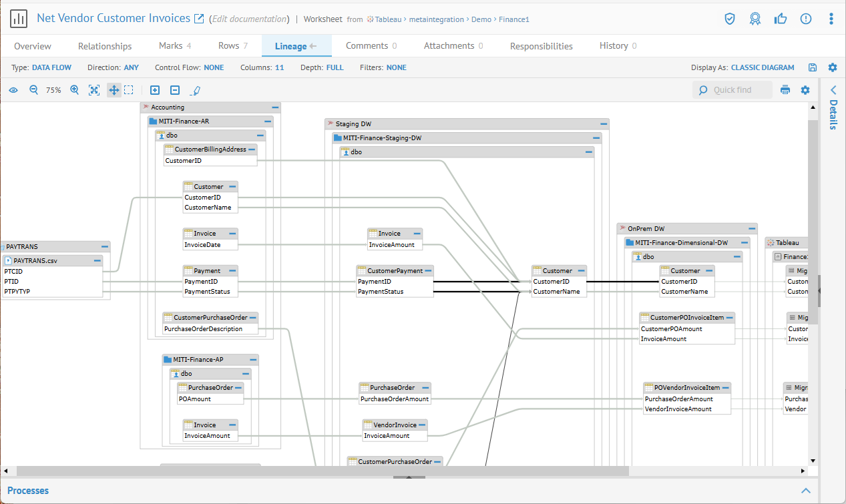Click the fit-to-screen icon in the toolbar
Image resolution: width=846 pixels, height=504 pixels.
point(94,90)
